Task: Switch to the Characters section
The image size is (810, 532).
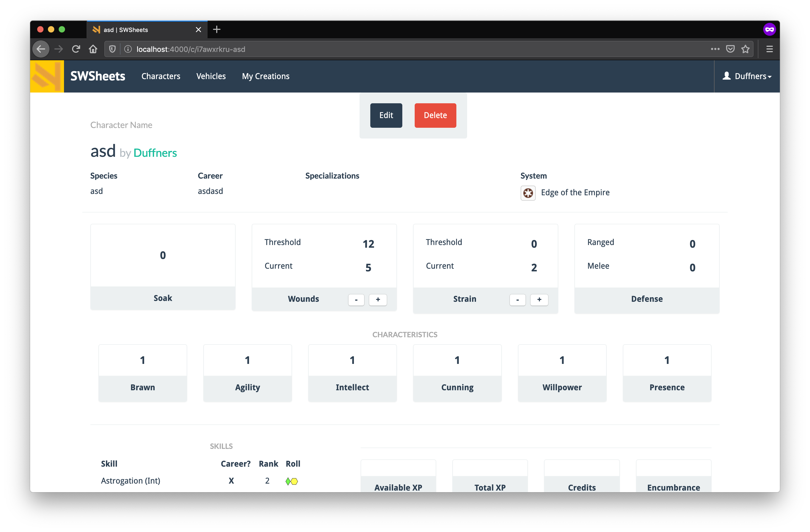Action: 161,76
